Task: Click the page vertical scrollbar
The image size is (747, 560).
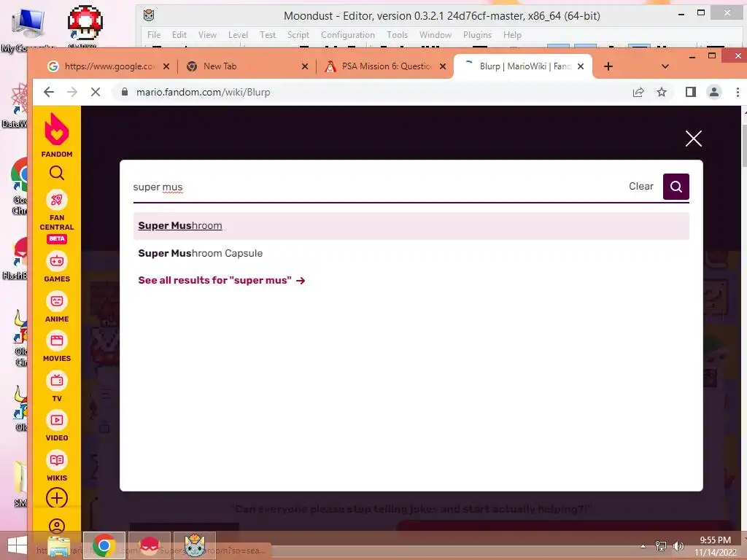Action: tap(743, 145)
